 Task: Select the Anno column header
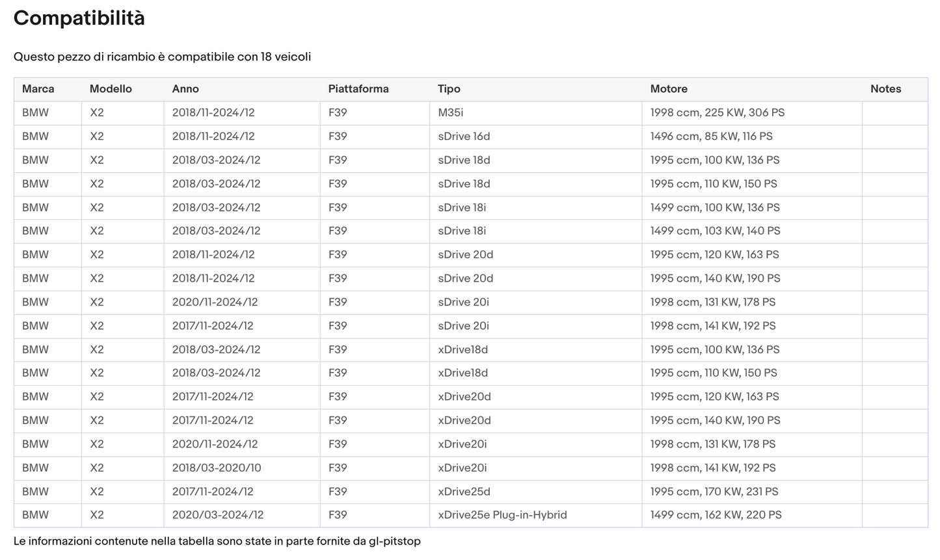click(x=185, y=89)
